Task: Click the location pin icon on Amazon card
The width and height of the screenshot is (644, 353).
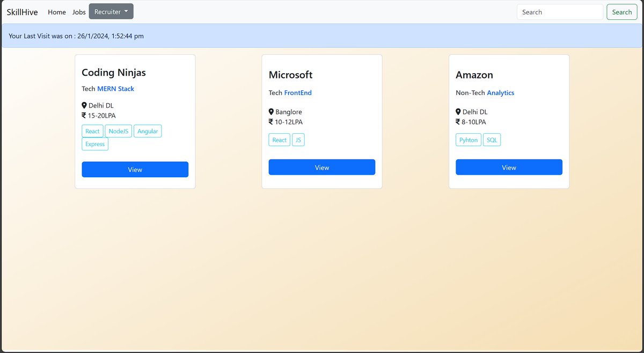Action: point(458,112)
